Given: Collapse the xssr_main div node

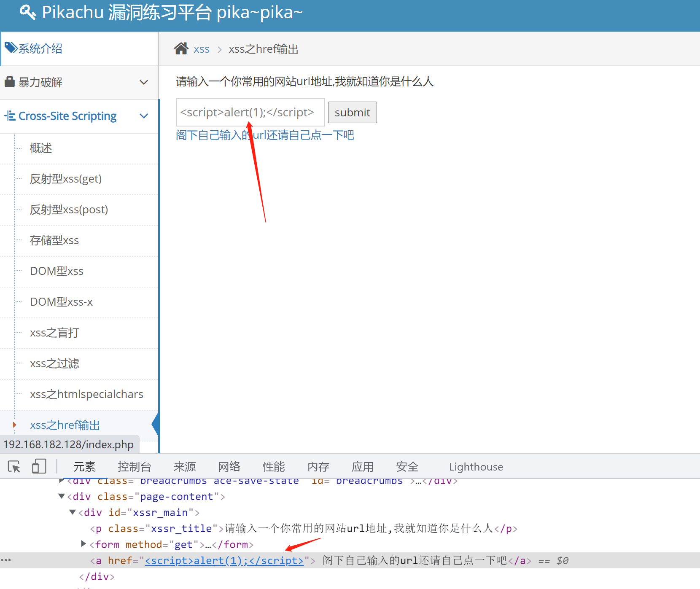Looking at the screenshot, I should [73, 512].
